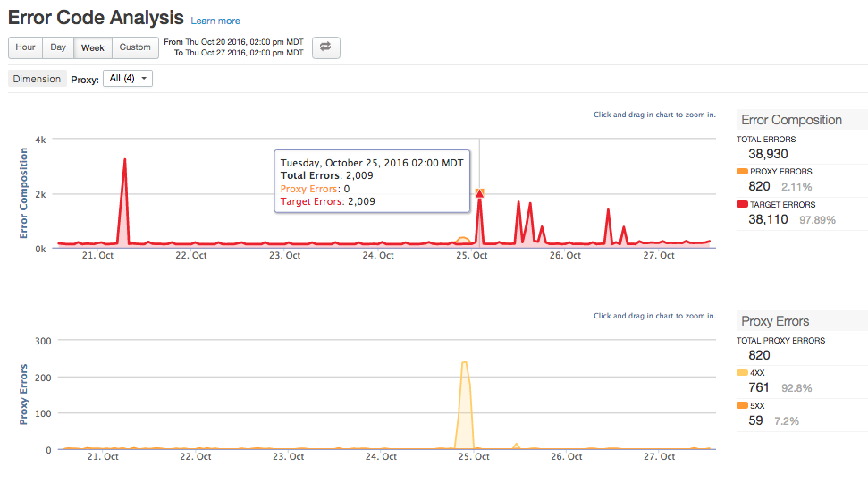Select the Hour time range
Viewport: 868px width, 484px height.
coord(26,47)
